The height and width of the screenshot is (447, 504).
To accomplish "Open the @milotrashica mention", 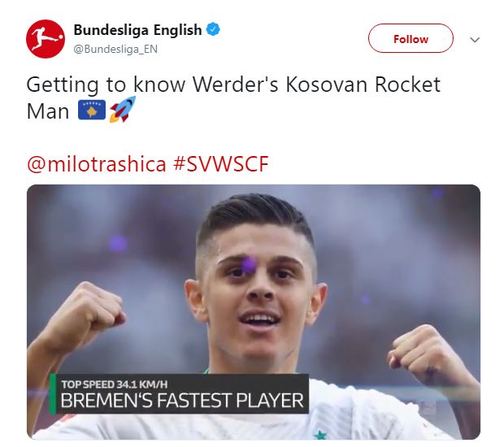I will 97,164.
